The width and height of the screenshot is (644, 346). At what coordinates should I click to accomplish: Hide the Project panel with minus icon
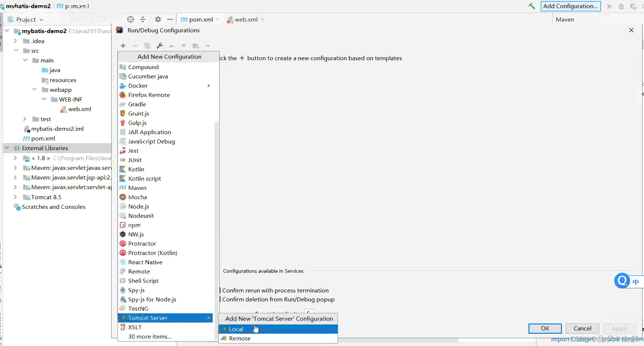coord(170,19)
